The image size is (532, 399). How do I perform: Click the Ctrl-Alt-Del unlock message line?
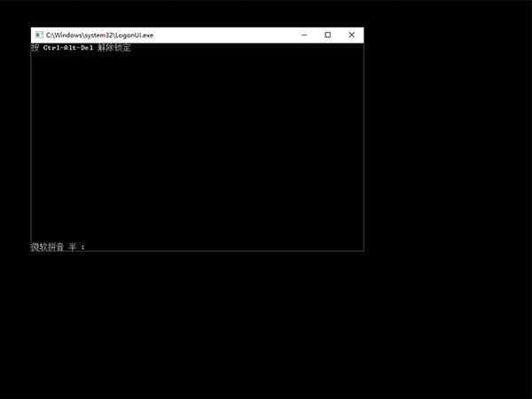point(81,48)
